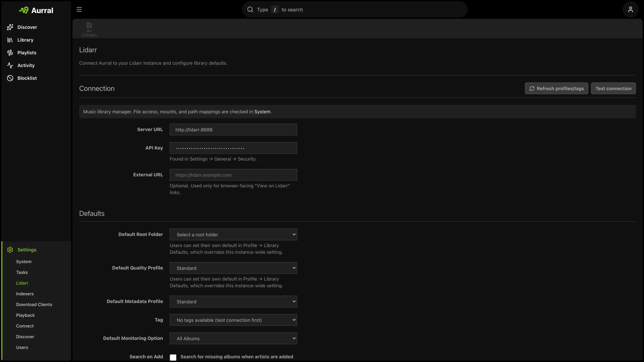Click the Discover sparkle icon

pos(10,27)
